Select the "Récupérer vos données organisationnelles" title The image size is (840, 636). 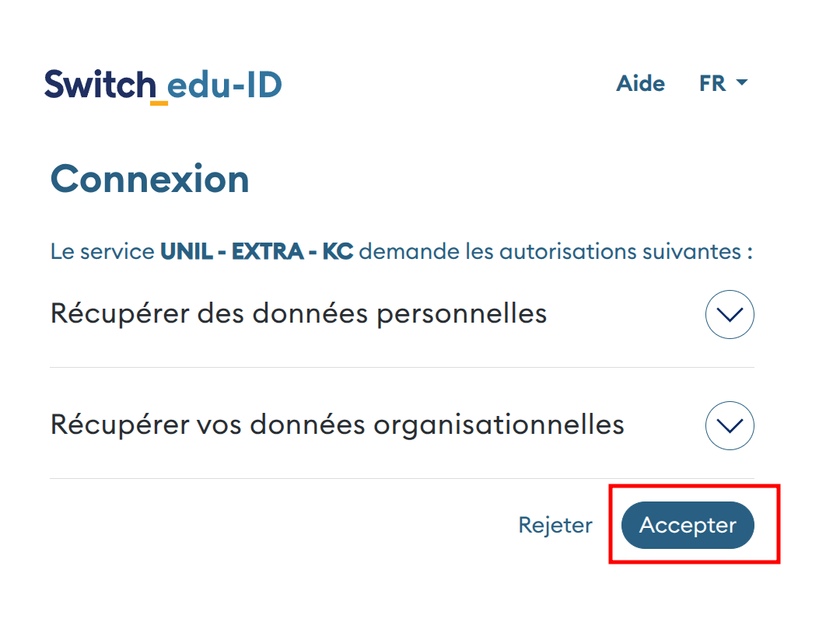pos(337,425)
